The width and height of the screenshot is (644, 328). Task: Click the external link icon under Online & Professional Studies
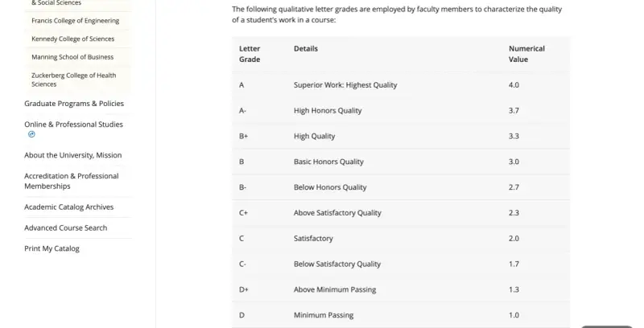31,134
